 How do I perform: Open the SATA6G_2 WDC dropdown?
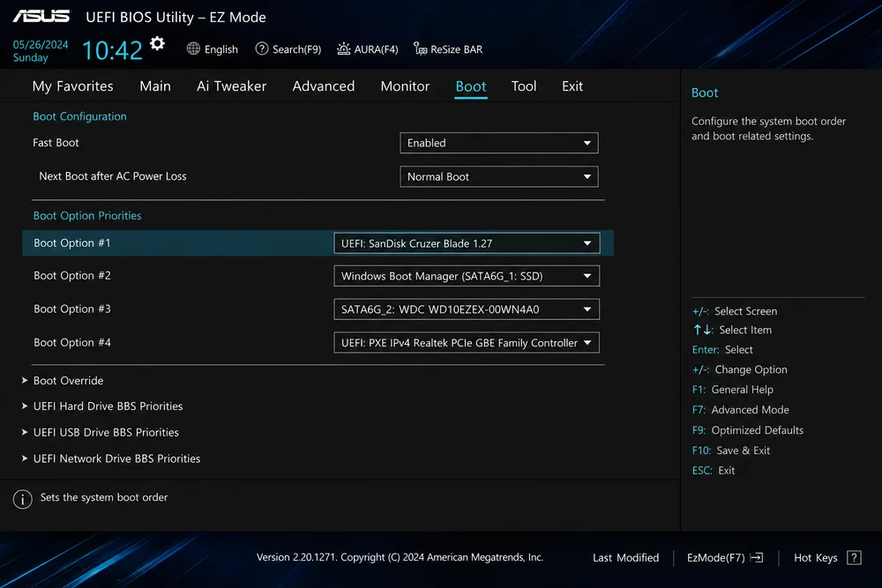(x=467, y=309)
